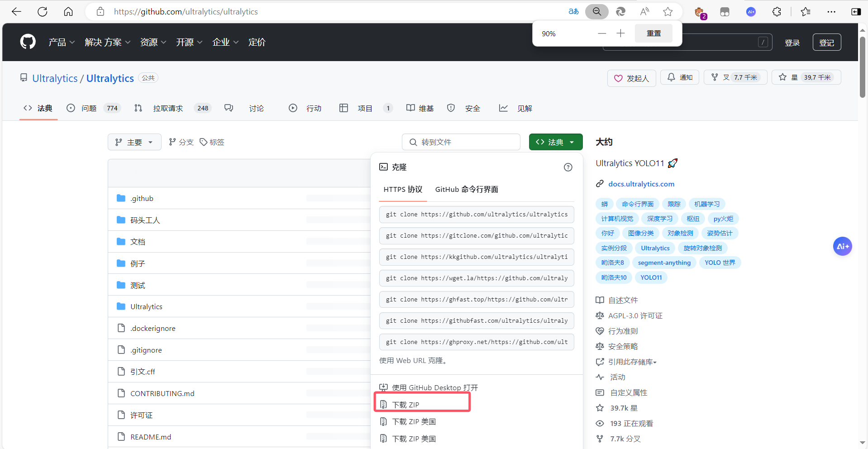
Task: Switch to the 项目 projects tab
Action: (x=366, y=108)
